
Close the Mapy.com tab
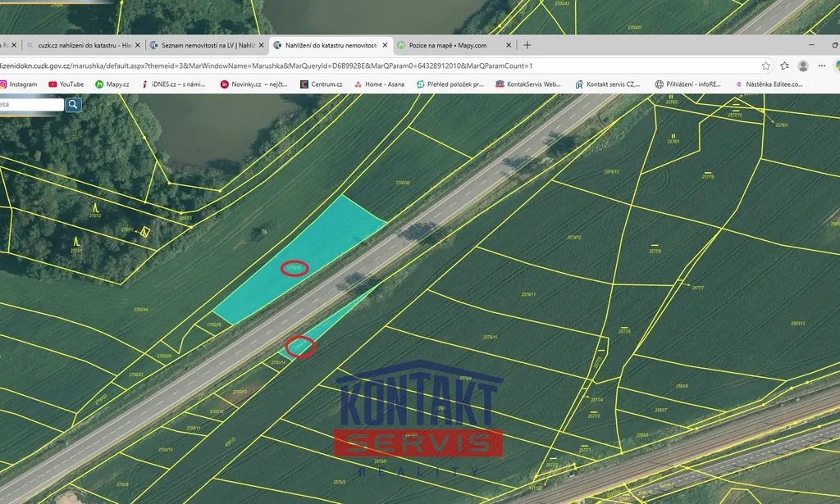[509, 45]
